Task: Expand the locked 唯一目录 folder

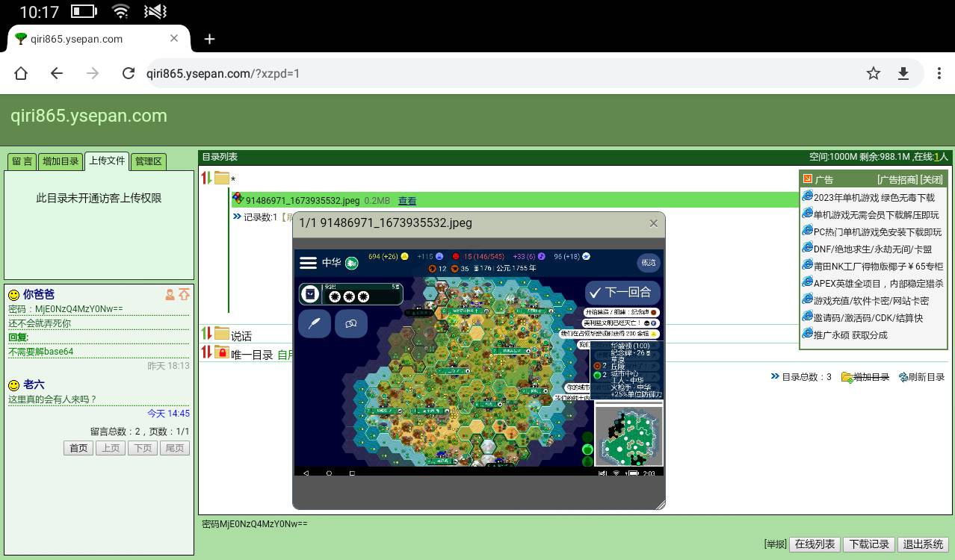Action: 222,352
